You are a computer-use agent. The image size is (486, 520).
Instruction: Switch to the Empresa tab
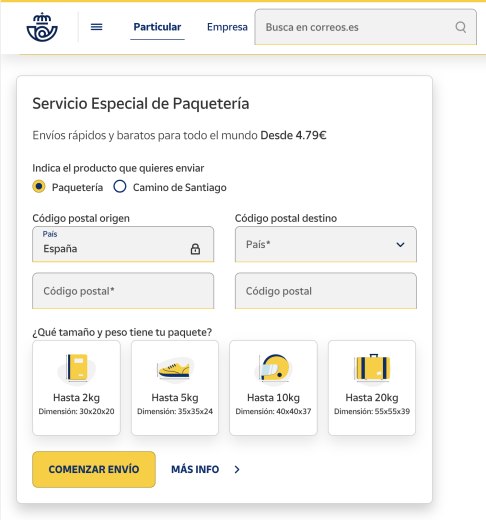227,27
